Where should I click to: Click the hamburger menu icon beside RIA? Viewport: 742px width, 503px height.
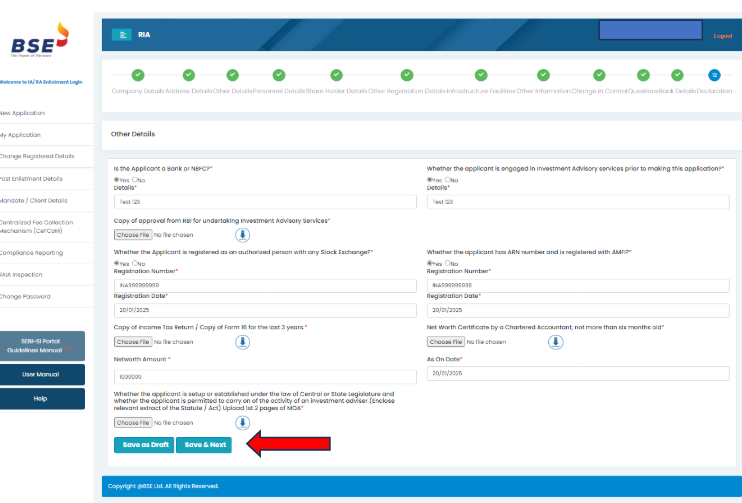(x=121, y=35)
